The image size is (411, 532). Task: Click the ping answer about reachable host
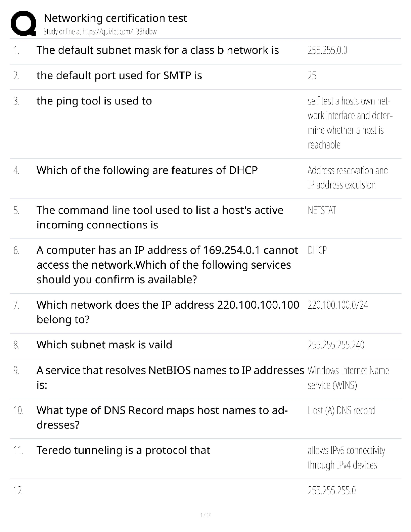[x=349, y=123]
